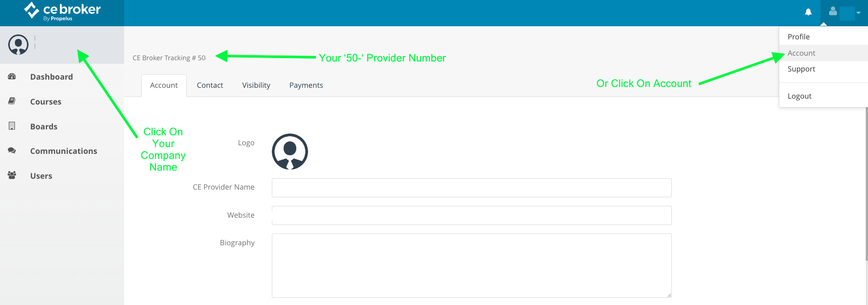Viewport: 868px width, 305px height.
Task: Click the CE Broker Tracking # text
Action: 169,58
